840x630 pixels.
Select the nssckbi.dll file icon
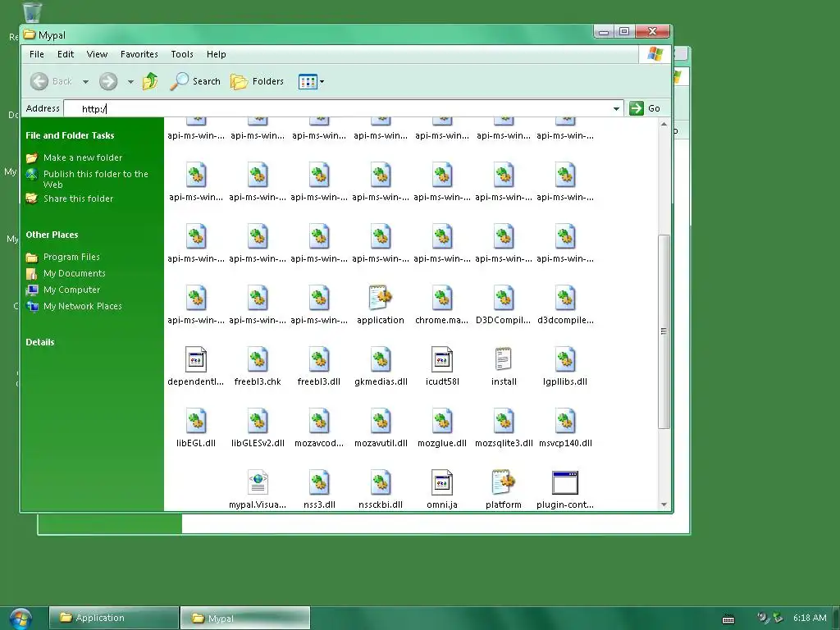(x=381, y=482)
